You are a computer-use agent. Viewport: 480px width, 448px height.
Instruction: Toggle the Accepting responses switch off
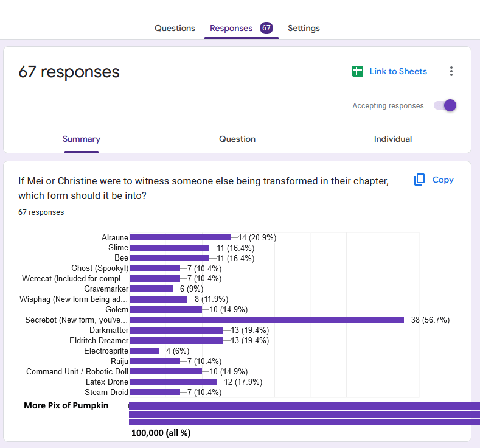click(445, 105)
